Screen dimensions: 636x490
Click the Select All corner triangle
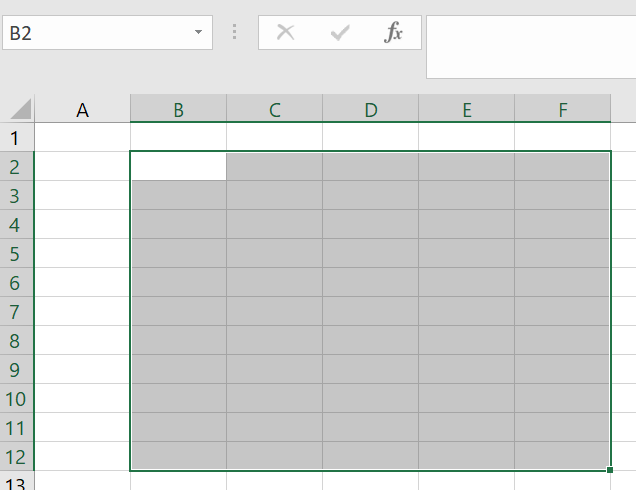click(20, 109)
